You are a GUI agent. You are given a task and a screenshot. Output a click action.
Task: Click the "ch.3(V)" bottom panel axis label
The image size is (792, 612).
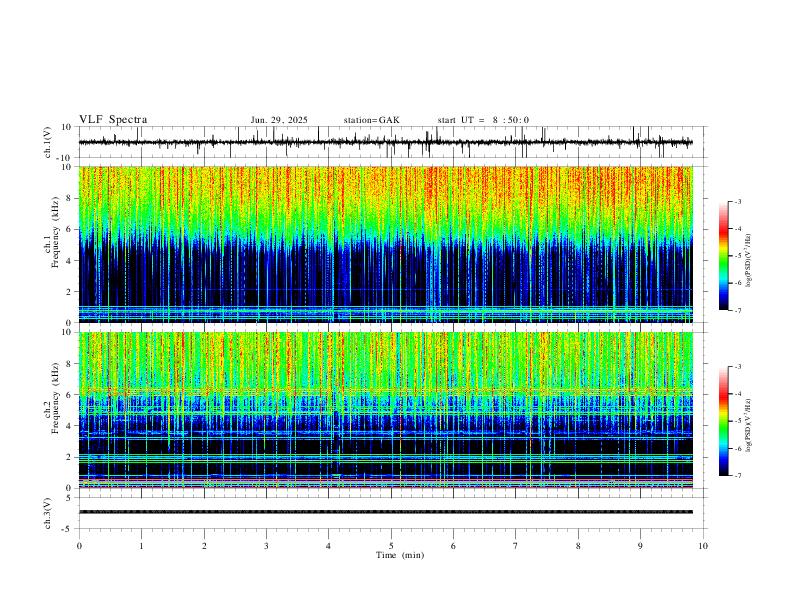(48, 513)
